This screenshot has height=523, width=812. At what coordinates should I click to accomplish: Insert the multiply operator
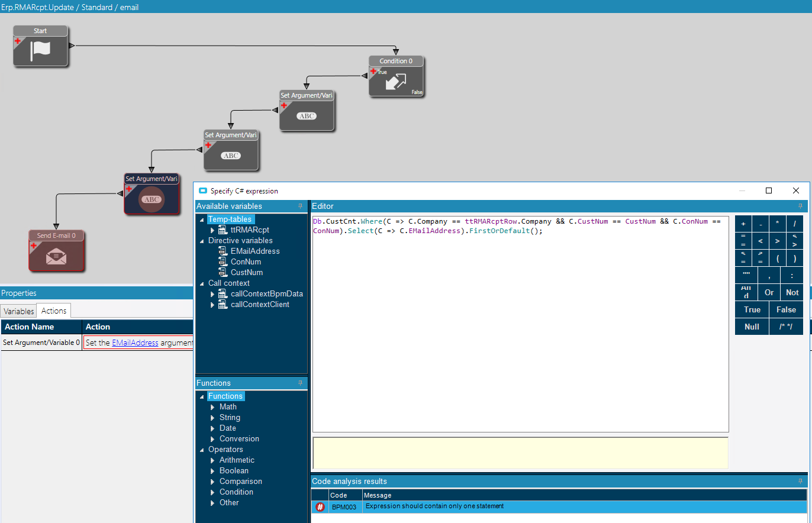[778, 224]
